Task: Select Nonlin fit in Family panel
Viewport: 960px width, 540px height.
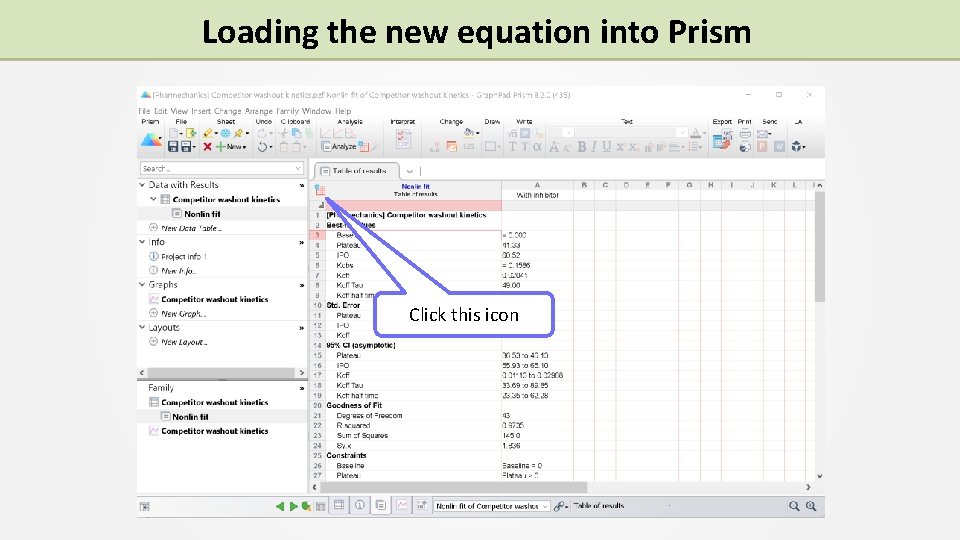Action: pyautogui.click(x=190, y=416)
